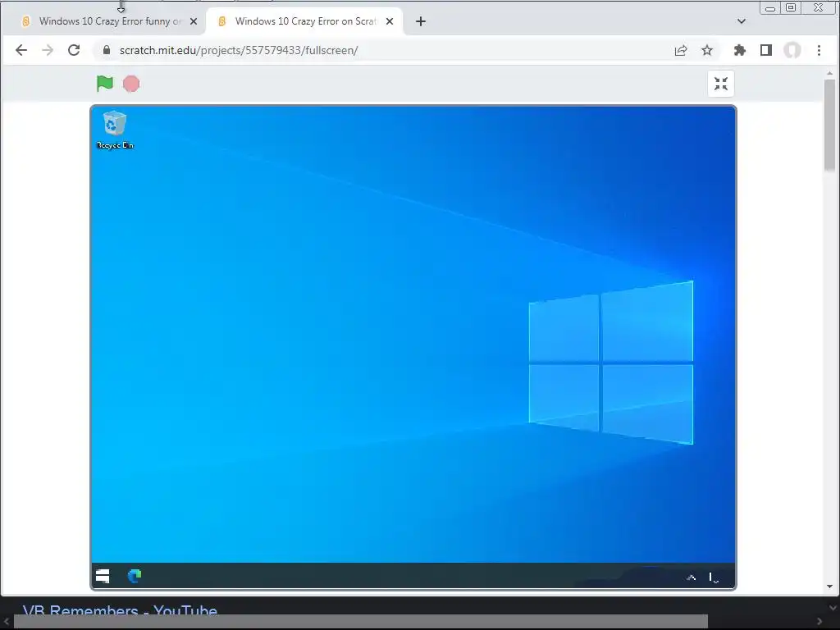The width and height of the screenshot is (840, 630).
Task: Click the horizontal scroll right arrow
Action: click(x=819, y=622)
